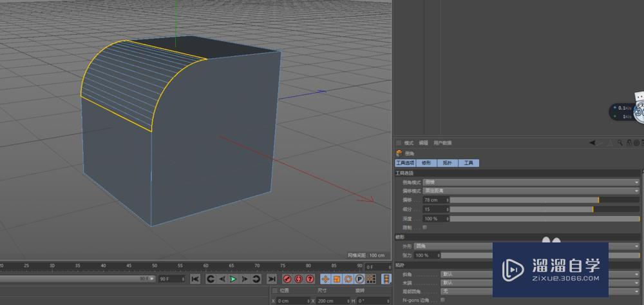644x305 pixels.
Task: Switch to the 工具选项 tab
Action: click(x=405, y=163)
